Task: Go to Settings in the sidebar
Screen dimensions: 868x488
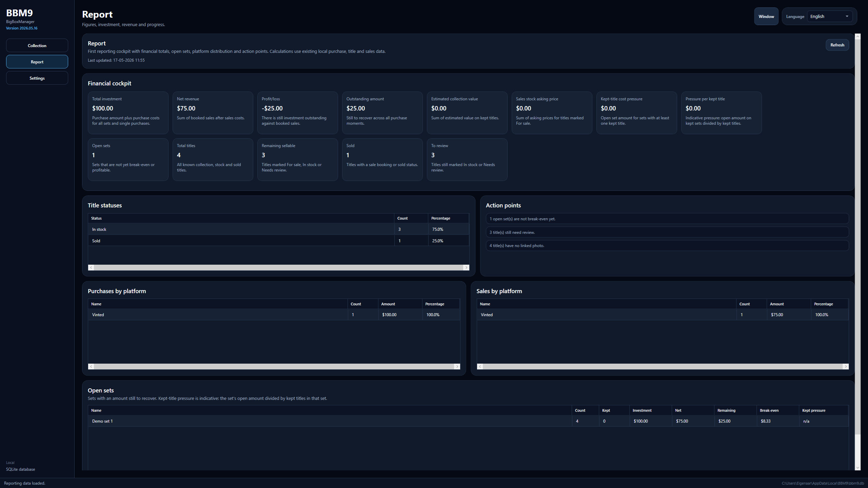Action: pos(37,78)
